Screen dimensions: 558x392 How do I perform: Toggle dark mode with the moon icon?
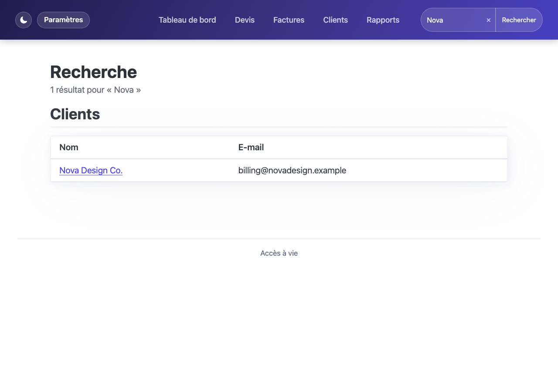(24, 20)
